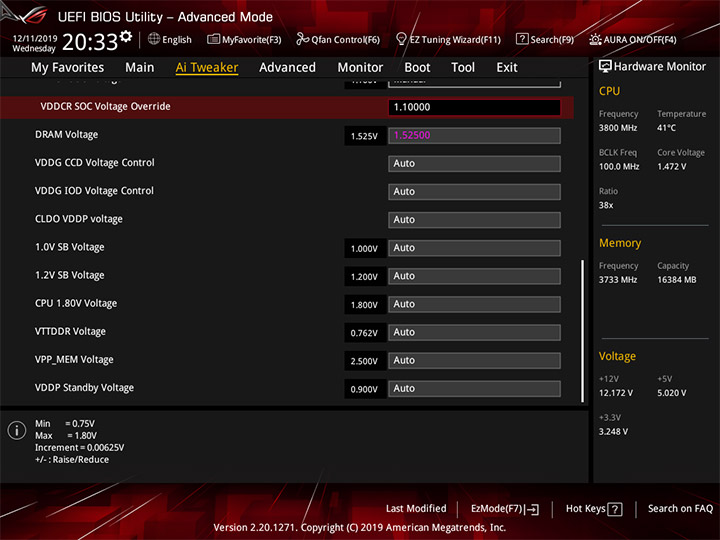Select 1.0V SB Voltage label
This screenshot has height=540, width=720.
coord(69,247)
